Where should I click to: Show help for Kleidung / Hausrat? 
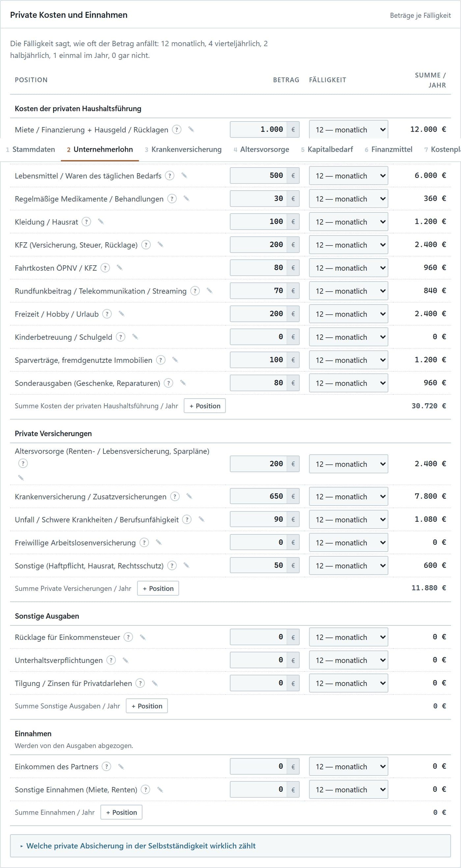point(86,222)
